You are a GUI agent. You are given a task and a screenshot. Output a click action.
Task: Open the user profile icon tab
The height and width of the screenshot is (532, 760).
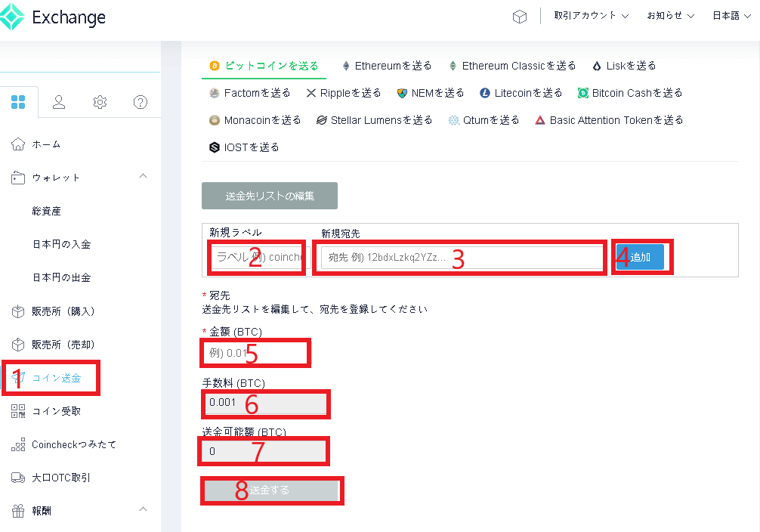pyautogui.click(x=59, y=102)
